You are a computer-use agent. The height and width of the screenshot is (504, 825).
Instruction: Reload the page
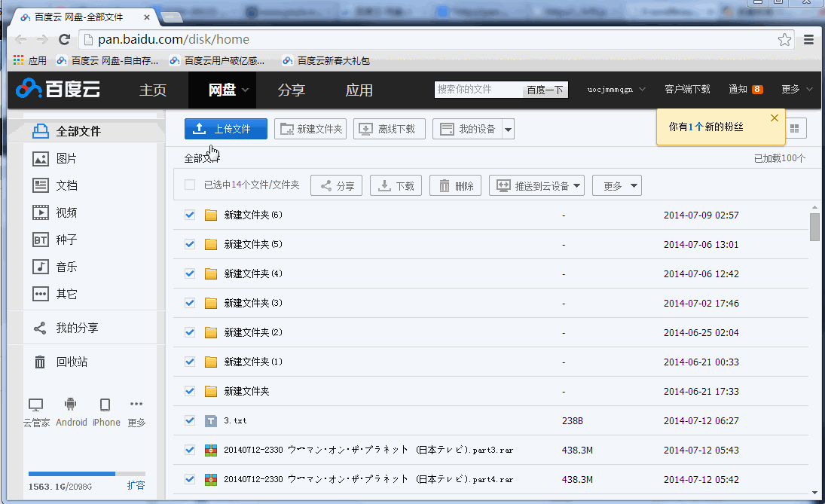tap(64, 39)
